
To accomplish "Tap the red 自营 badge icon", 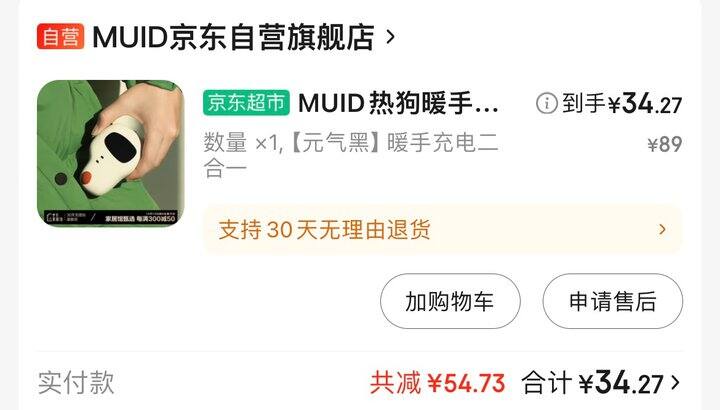I will coord(61,37).
